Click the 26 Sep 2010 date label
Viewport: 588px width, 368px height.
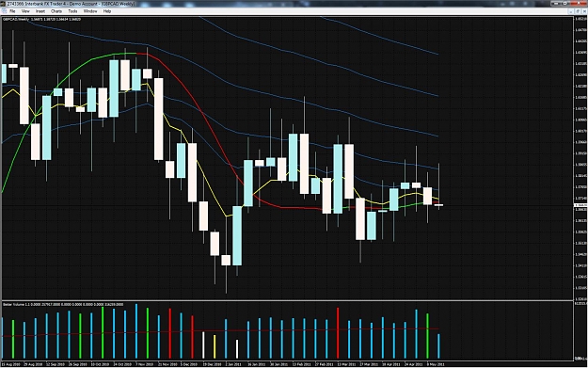coord(78,364)
